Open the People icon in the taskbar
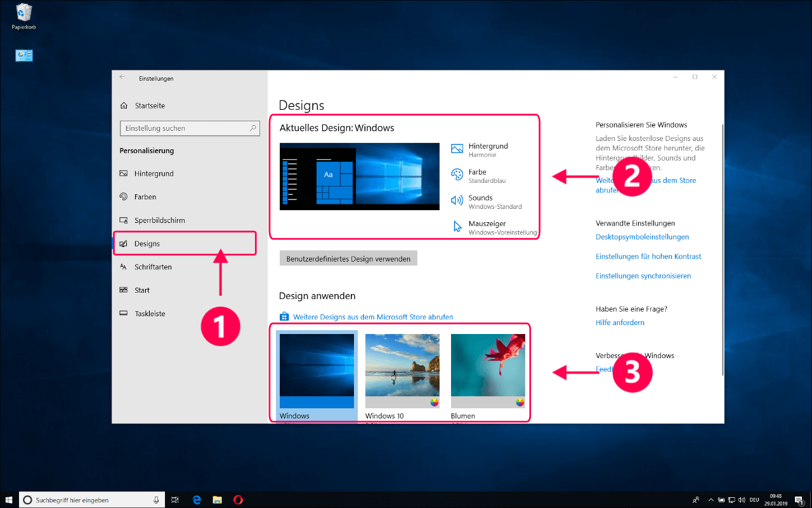Screen dimensions: 812x508 pyautogui.click(x=696, y=500)
